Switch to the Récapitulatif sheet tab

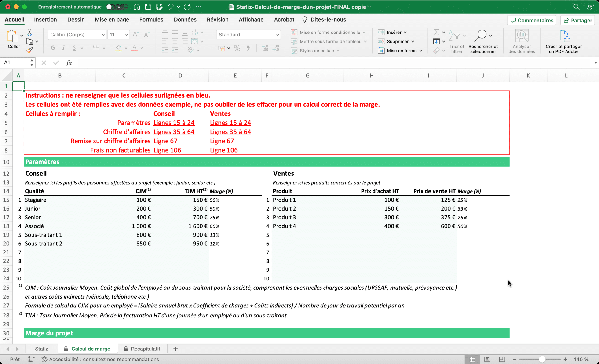click(x=142, y=349)
